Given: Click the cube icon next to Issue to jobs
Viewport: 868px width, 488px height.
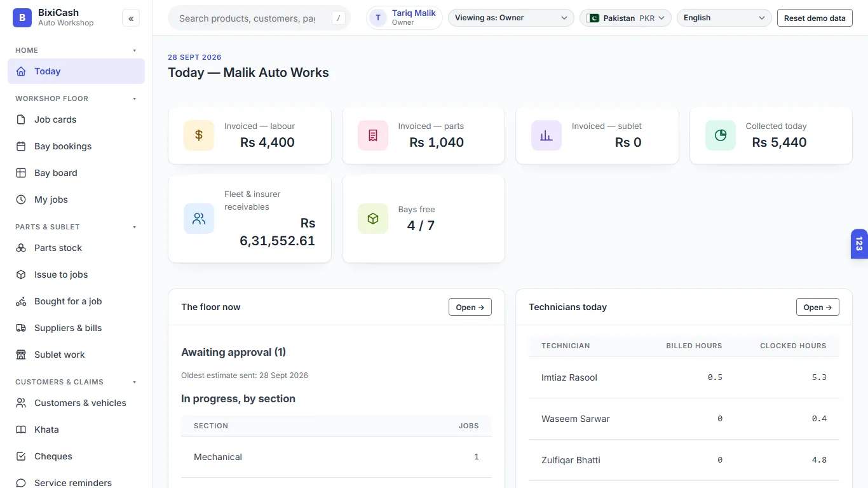Looking at the screenshot, I should click(x=21, y=274).
